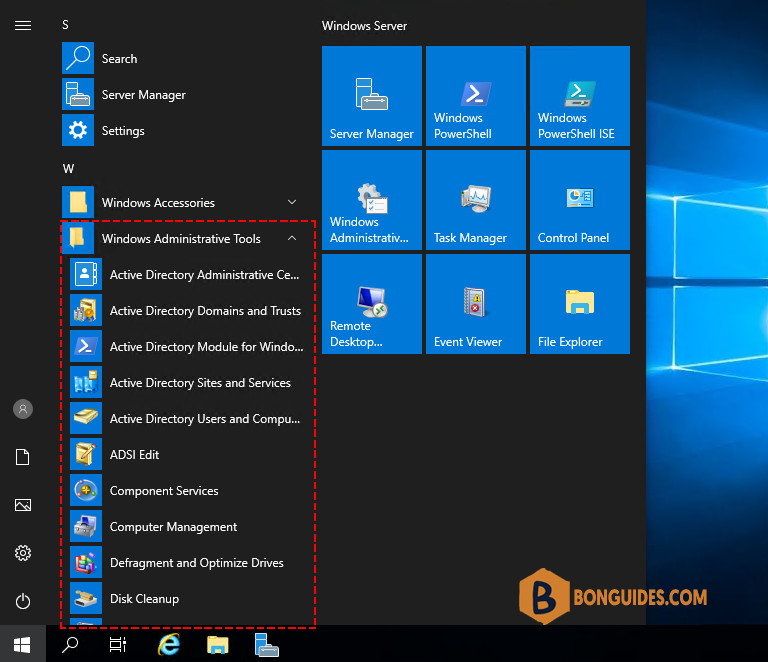This screenshot has height=662, width=768.
Task: Click 'Active Directory Sites and Services' text
Action: tap(200, 383)
